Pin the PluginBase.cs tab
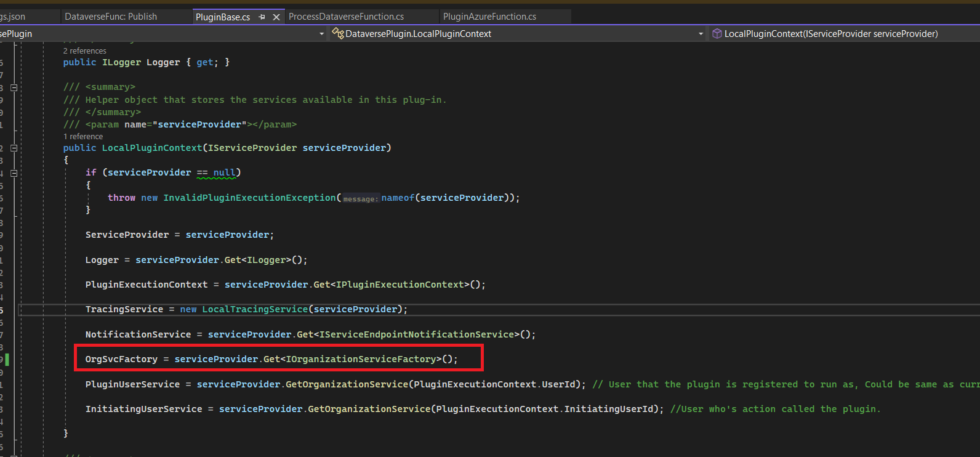 (262, 17)
